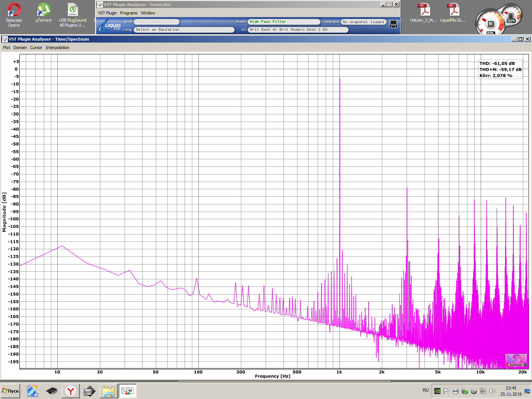Viewport: 532px width, 399px height.
Task: Open the EQ 'Brit Desk 4' emulation dropdown
Action: click(298, 30)
